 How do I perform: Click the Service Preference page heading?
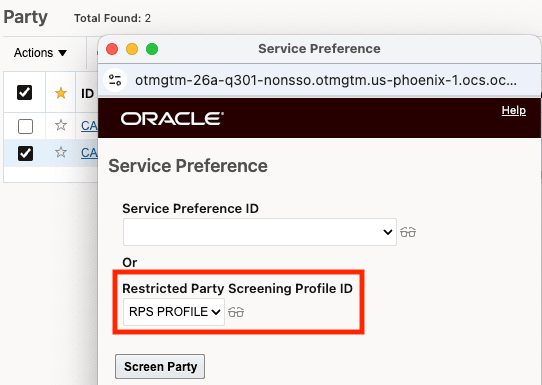point(188,166)
